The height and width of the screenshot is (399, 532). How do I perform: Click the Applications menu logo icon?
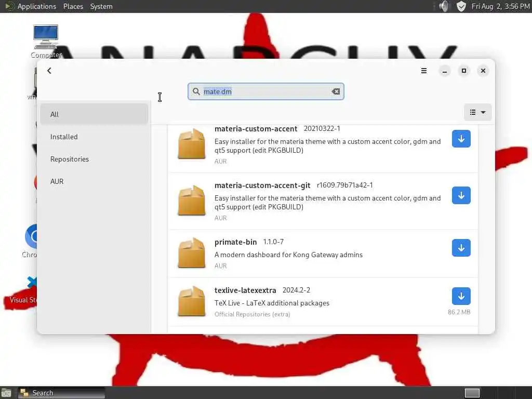click(x=9, y=6)
